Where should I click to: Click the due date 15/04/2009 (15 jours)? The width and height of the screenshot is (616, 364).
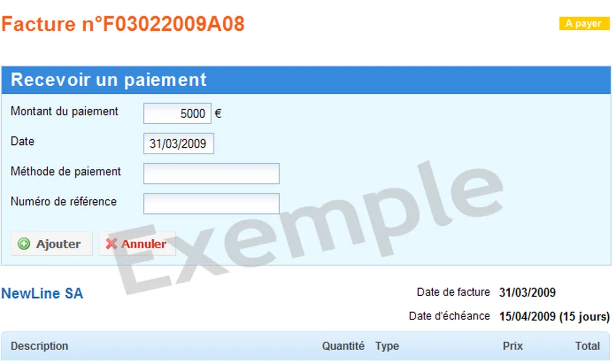[554, 316]
